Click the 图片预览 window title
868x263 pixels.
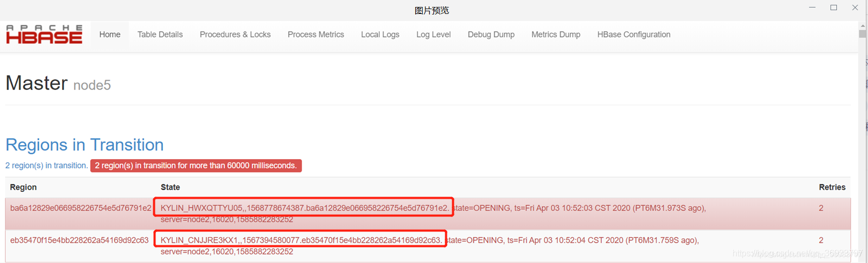pyautogui.click(x=432, y=10)
